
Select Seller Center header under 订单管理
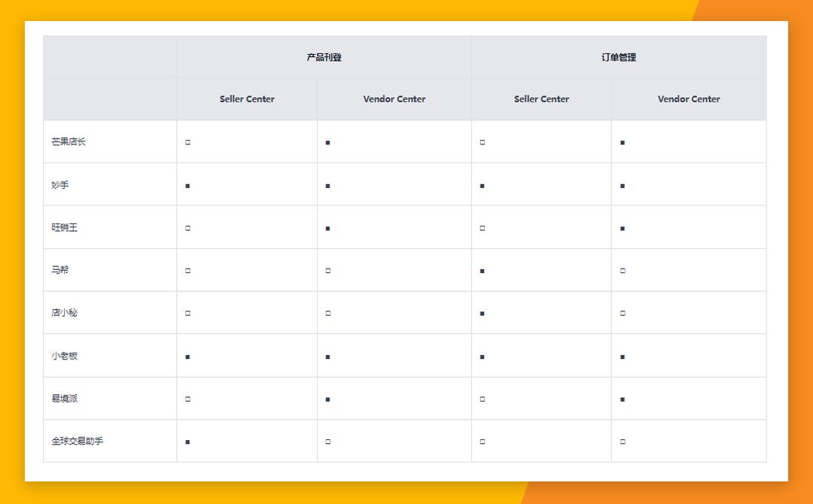pos(541,99)
